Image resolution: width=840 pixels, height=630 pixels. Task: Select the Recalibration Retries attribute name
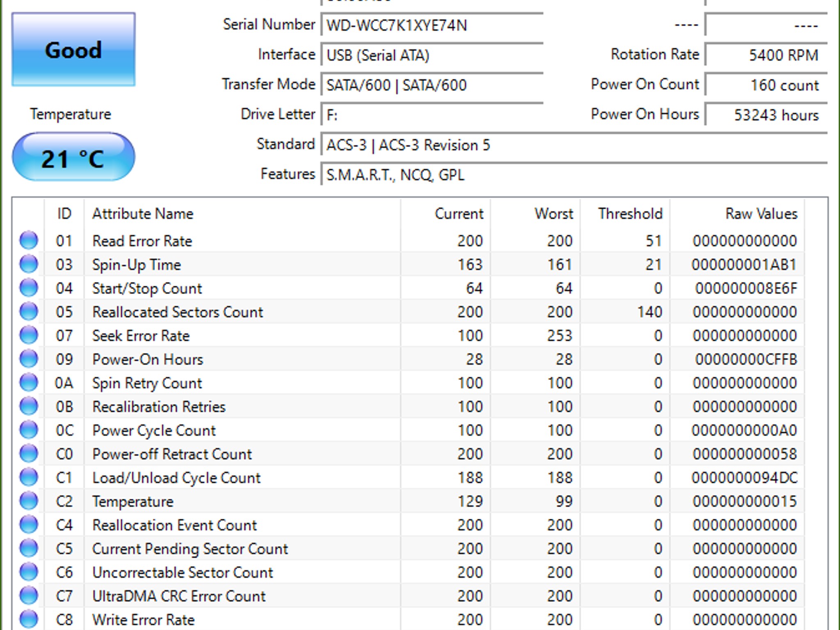coord(159,407)
